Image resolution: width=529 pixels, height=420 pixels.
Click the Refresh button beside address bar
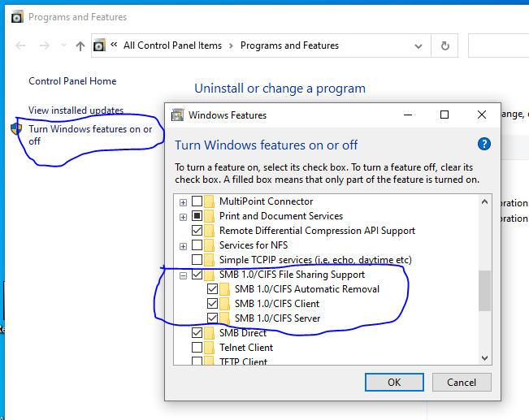[444, 46]
